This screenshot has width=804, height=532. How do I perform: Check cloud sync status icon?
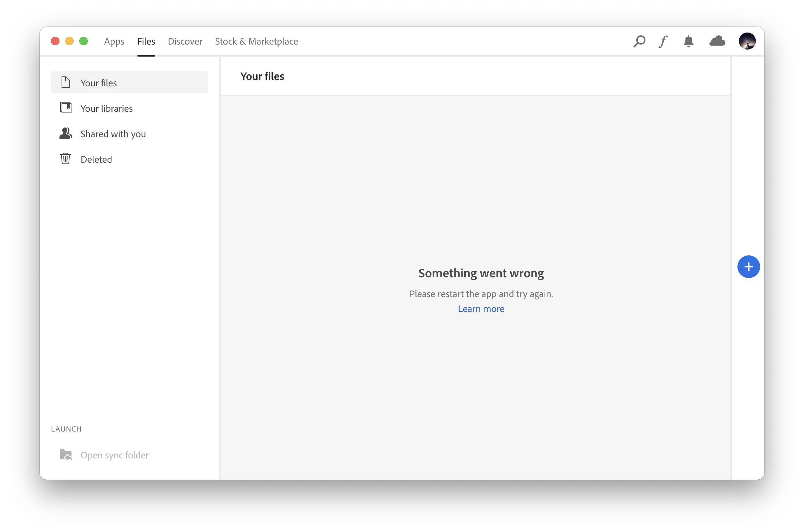717,41
